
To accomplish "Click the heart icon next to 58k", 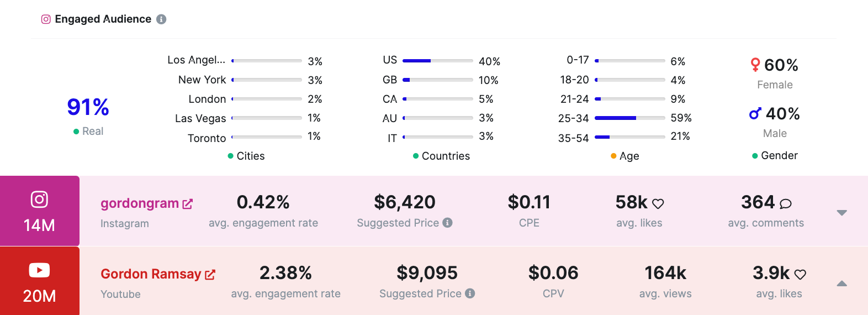I will click(x=658, y=204).
